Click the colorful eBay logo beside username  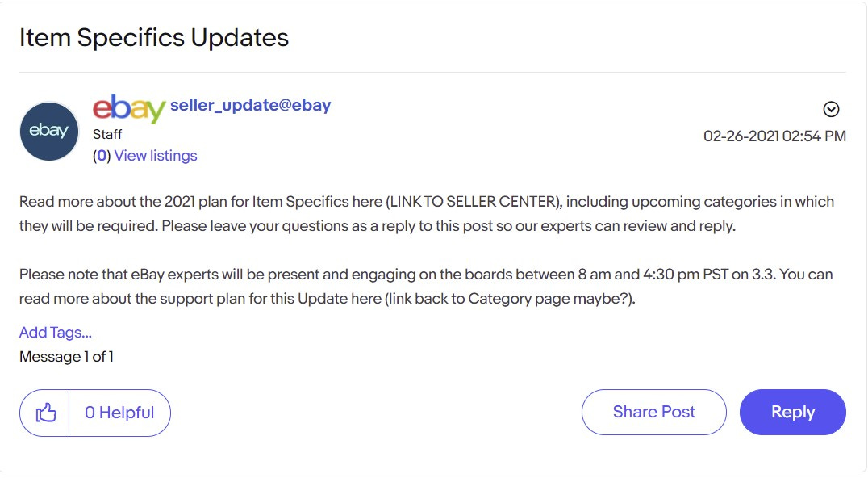[128, 108]
